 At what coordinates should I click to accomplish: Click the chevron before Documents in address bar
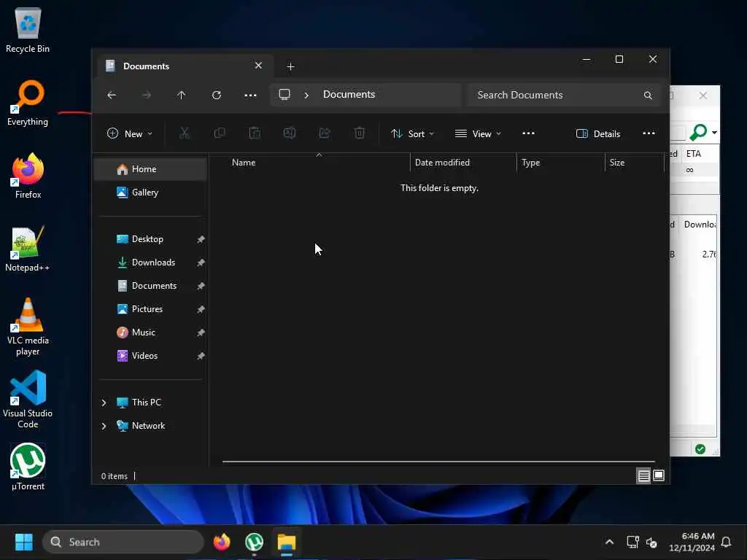pyautogui.click(x=306, y=96)
